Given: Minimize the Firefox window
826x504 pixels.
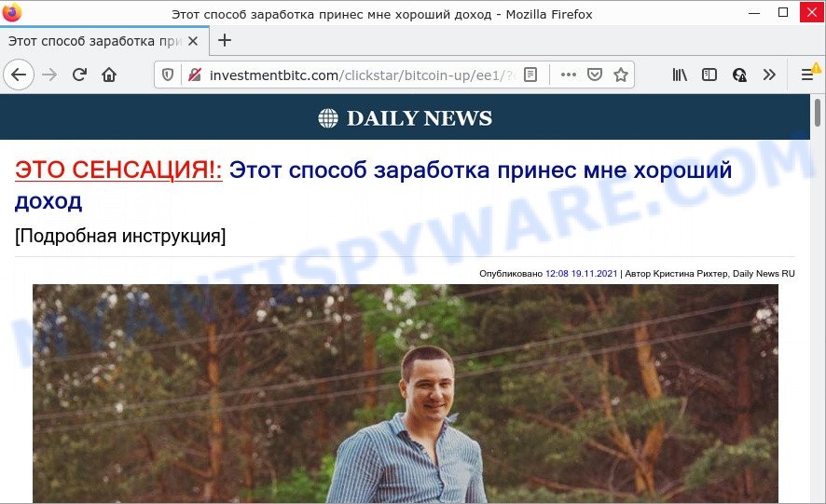Looking at the screenshot, I should click(x=754, y=13).
